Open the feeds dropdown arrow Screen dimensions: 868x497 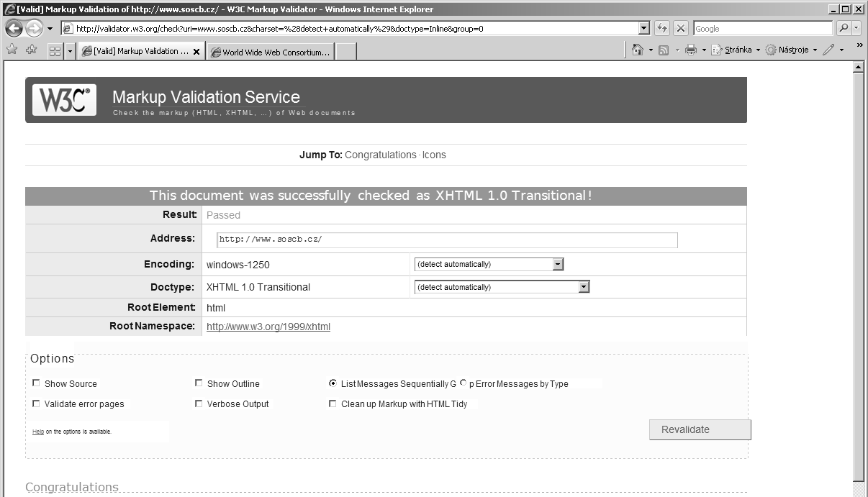(x=677, y=50)
